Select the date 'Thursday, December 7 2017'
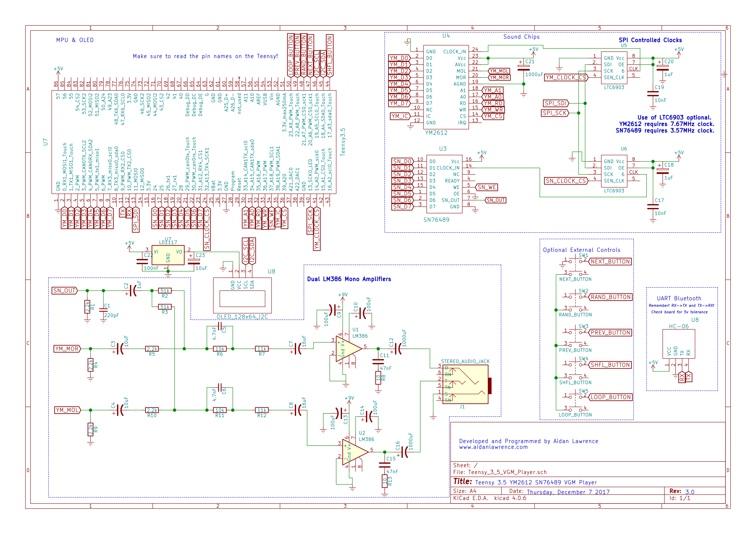The width and height of the screenshot is (756, 534). click(568, 492)
